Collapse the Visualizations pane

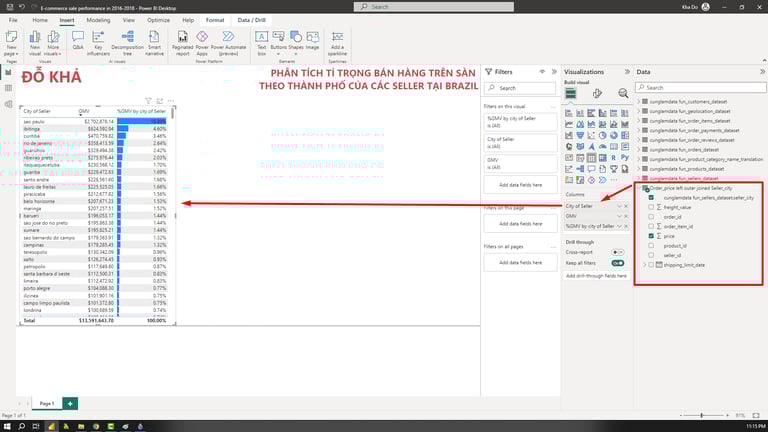coord(627,72)
